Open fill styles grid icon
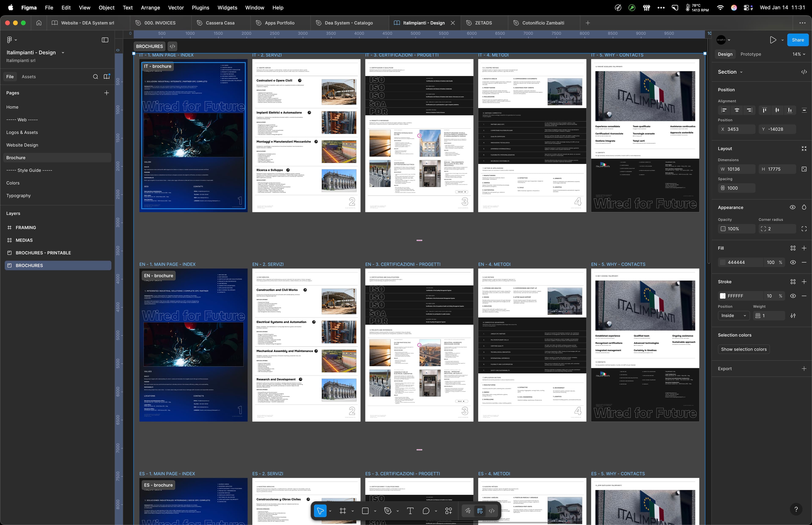 793,248
